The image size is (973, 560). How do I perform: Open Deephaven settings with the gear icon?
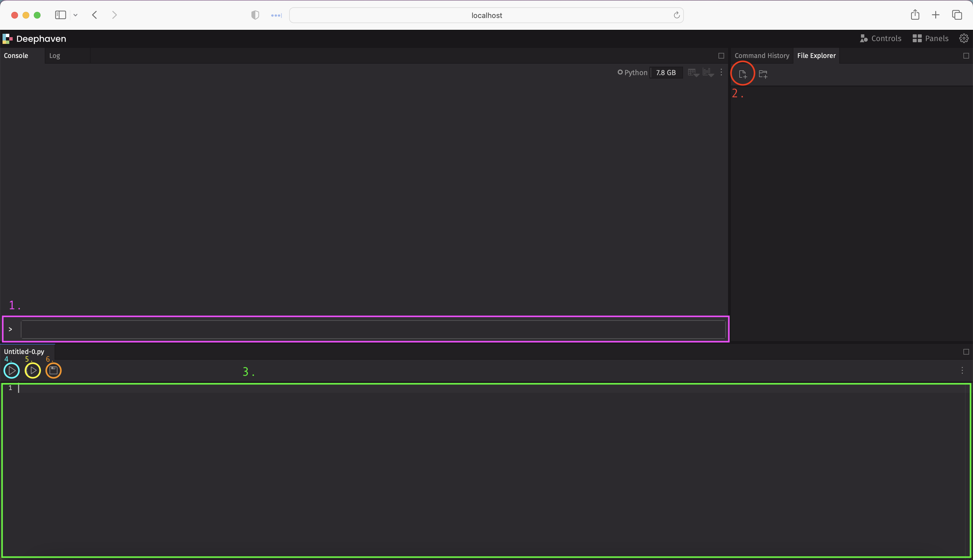[964, 38]
